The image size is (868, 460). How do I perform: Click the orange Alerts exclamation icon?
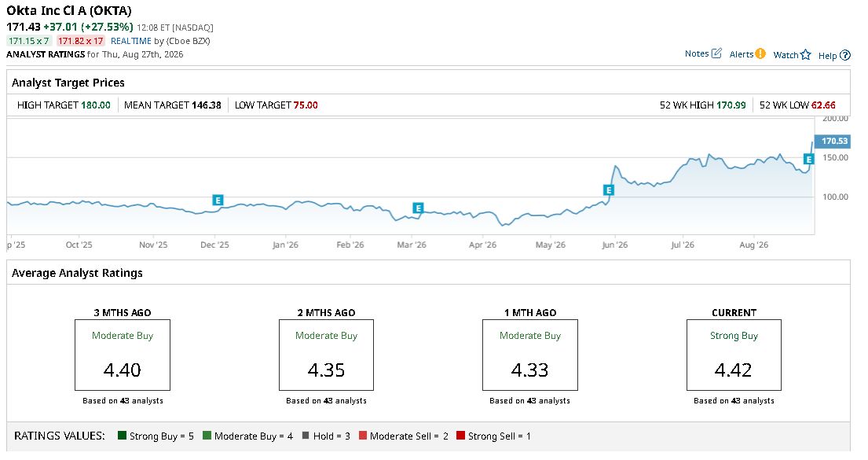click(760, 53)
